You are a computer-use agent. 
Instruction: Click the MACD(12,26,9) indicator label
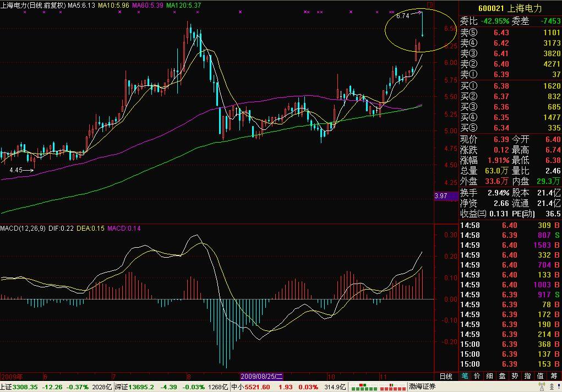[23, 228]
